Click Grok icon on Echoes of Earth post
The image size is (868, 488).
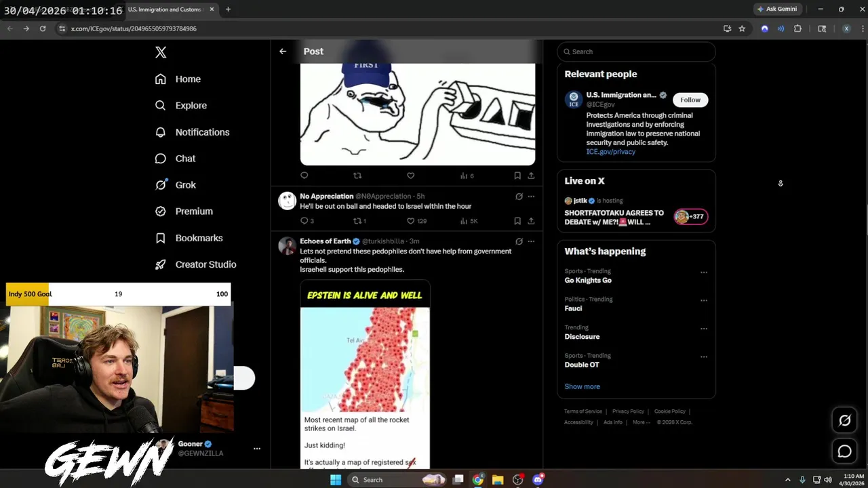[519, 241]
